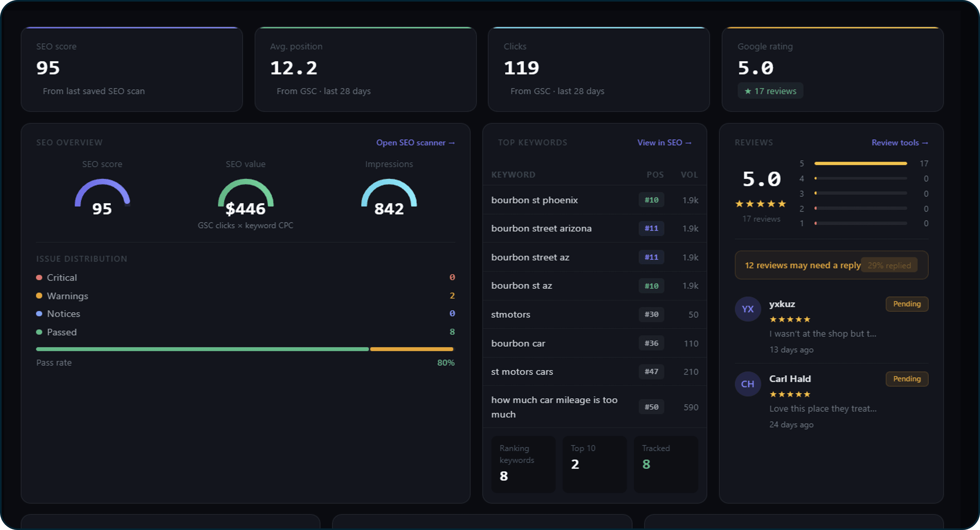
Task: Expand yxkuz's truncated review text
Action: tap(823, 334)
